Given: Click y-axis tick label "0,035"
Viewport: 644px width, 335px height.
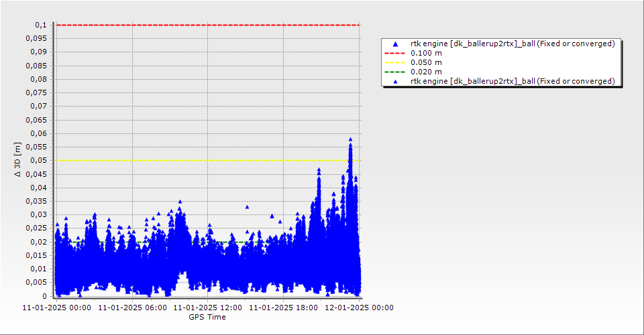Looking at the screenshot, I should (x=36, y=201).
